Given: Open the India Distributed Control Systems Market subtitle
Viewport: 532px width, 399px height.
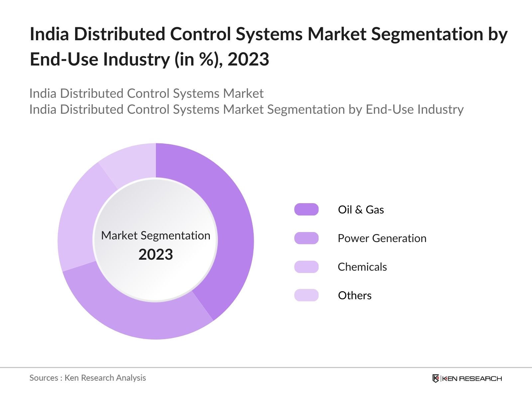Looking at the screenshot, I should [146, 94].
